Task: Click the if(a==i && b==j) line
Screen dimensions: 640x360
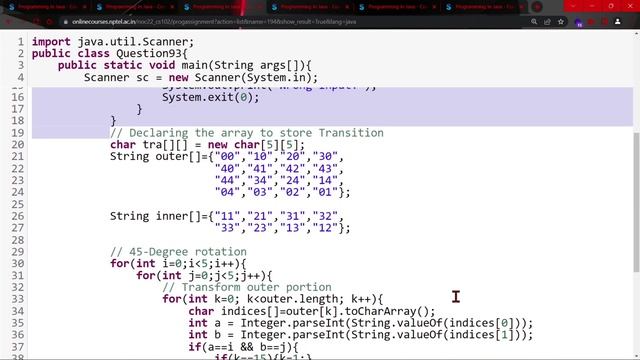Action: click(243, 347)
